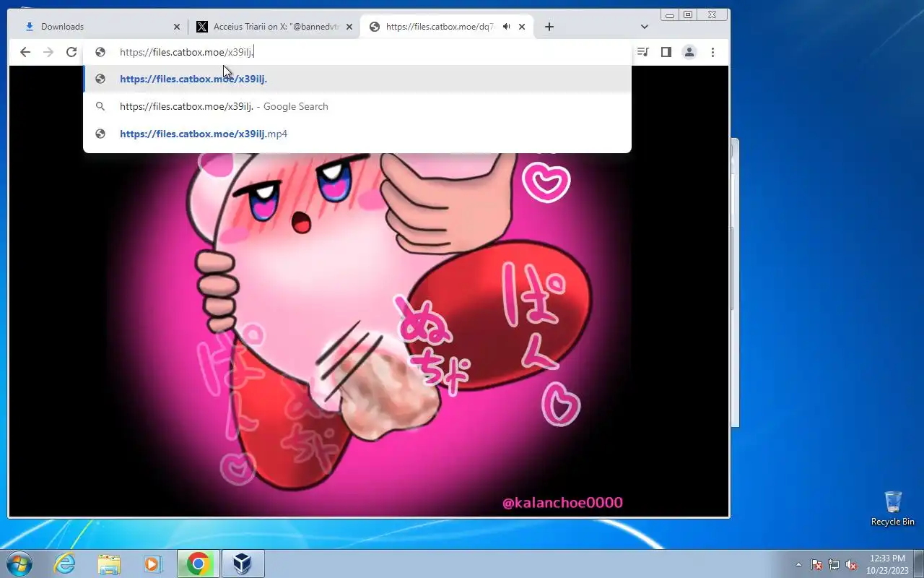Open the network tray icon
This screenshot has height=578, width=924.
point(834,564)
